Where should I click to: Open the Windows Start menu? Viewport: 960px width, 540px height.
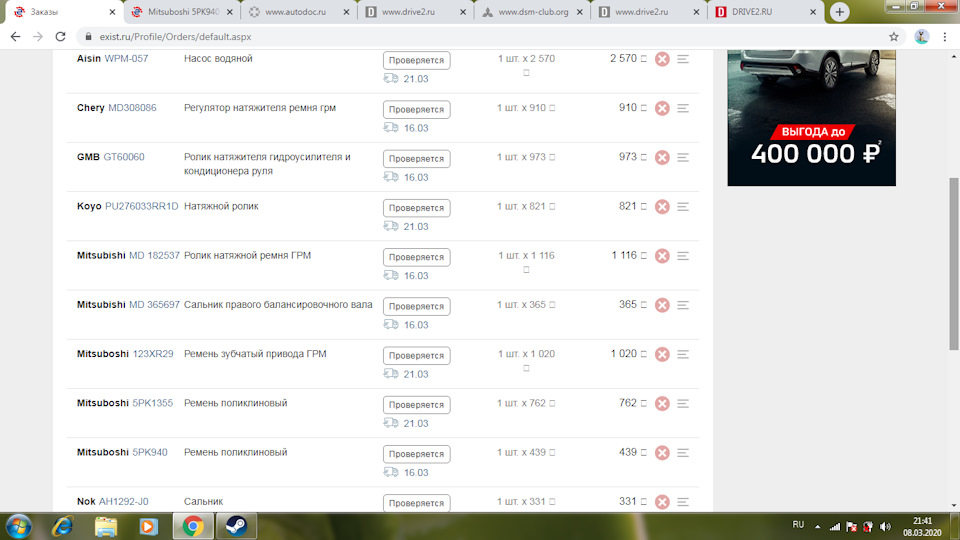tap(18, 526)
